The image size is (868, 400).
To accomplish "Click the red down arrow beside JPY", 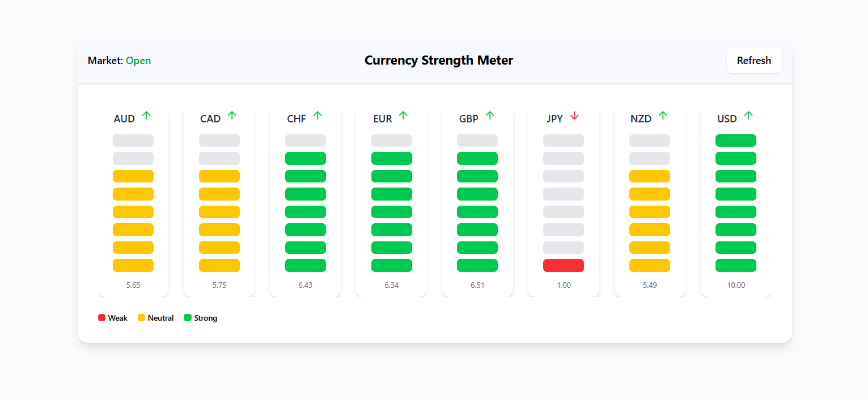I will pyautogui.click(x=575, y=116).
